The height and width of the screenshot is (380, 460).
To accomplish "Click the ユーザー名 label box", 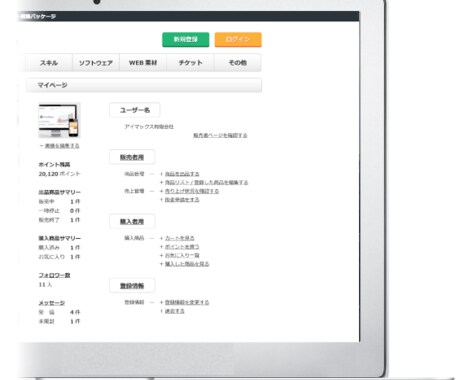I will tap(135, 110).
